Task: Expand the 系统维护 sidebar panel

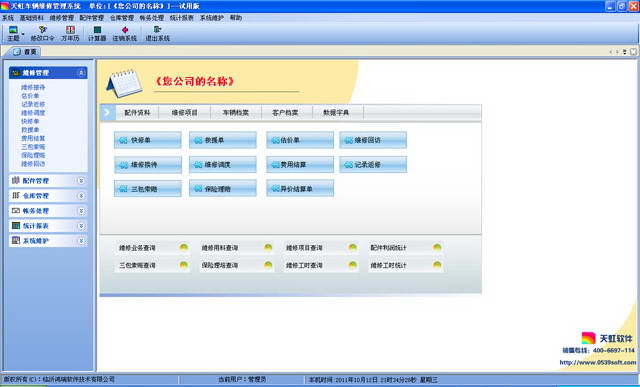Action: (81, 241)
